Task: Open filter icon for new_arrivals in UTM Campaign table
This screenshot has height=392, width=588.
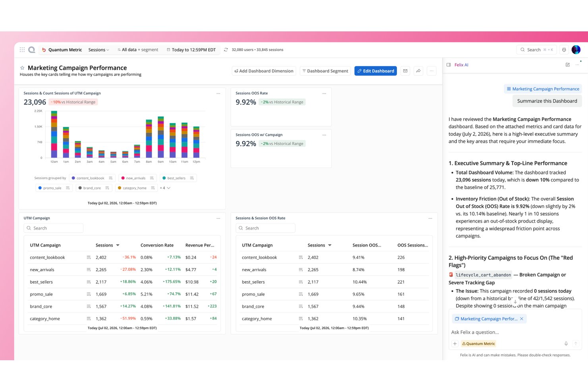Action: [x=89, y=270]
